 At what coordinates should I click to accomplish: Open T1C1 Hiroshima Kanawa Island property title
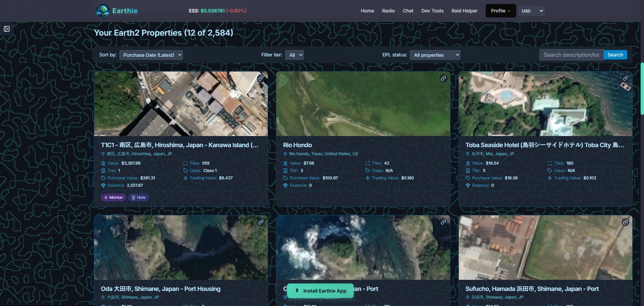(180, 145)
